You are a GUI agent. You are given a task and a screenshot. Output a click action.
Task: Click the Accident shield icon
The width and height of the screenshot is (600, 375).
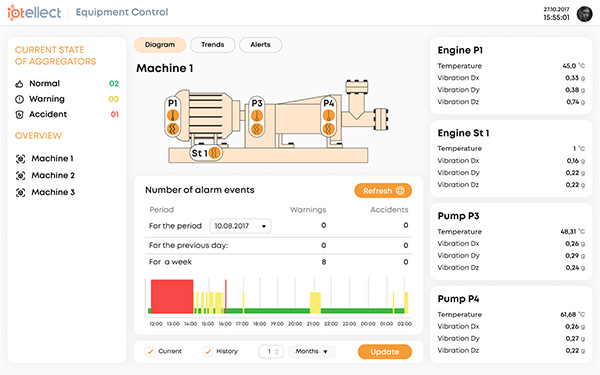coord(19,114)
